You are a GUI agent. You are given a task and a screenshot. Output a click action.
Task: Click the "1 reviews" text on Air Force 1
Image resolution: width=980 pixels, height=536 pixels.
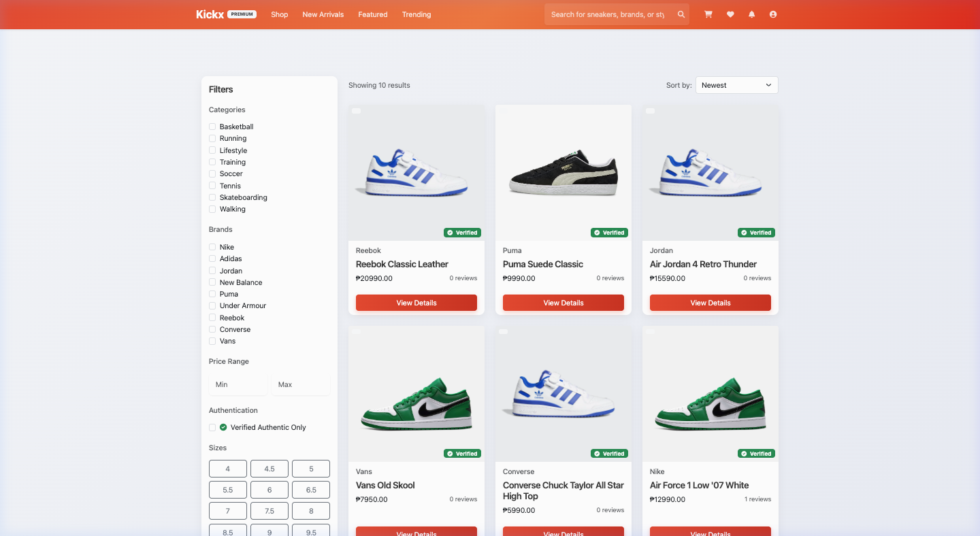(757, 499)
